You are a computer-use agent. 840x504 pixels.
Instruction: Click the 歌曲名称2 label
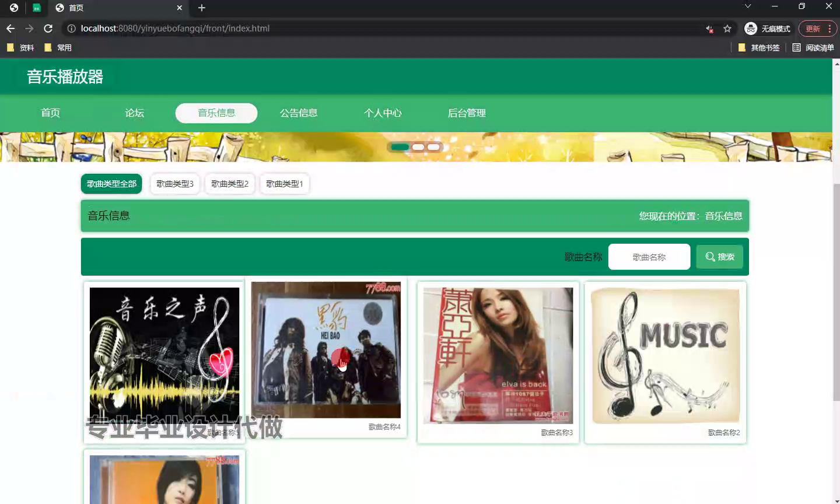point(724,433)
